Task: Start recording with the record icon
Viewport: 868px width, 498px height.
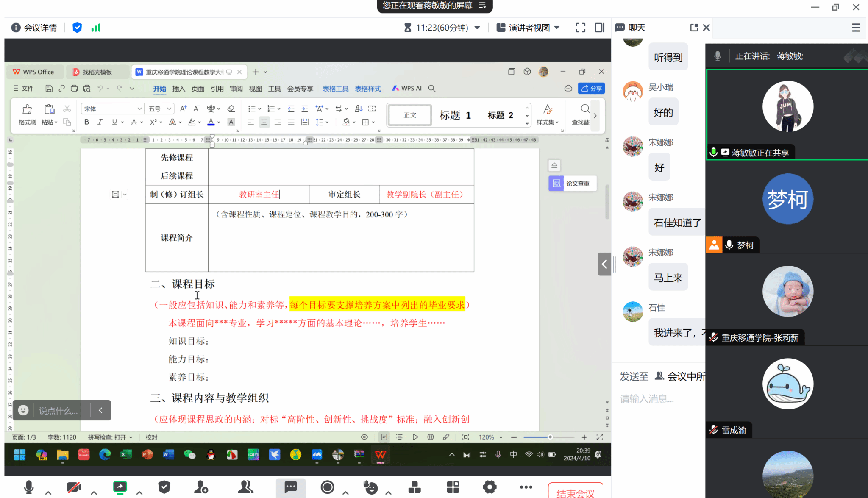Action: pyautogui.click(x=327, y=487)
